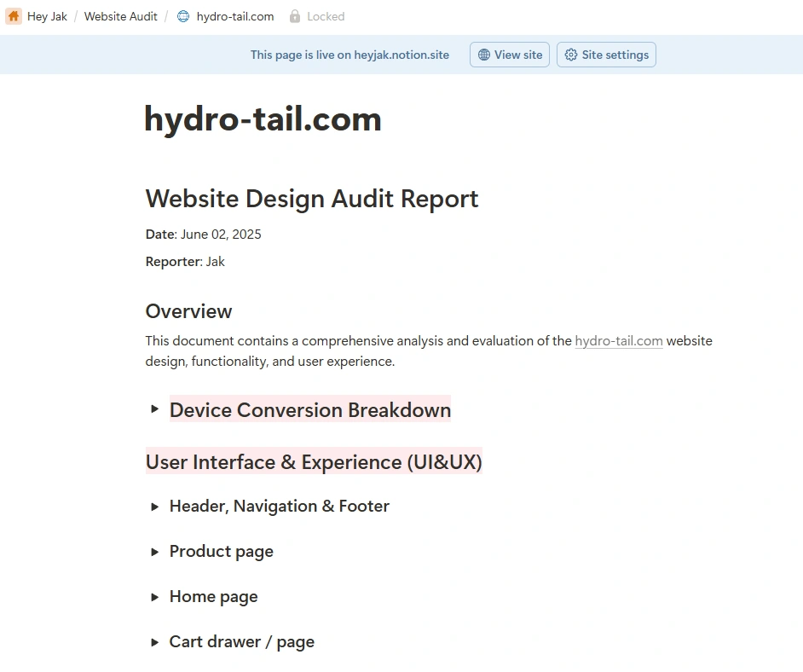The width and height of the screenshot is (803, 672).
Task: Go to Hey Jak breadcrumb
Action: coord(47,16)
